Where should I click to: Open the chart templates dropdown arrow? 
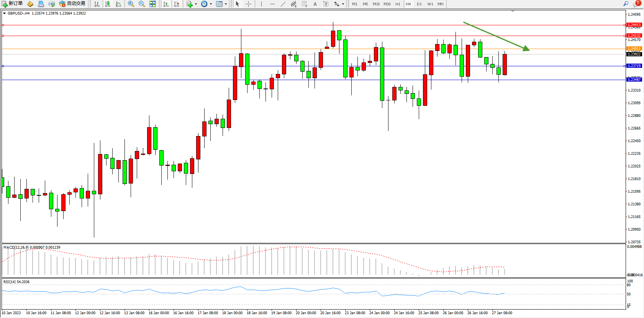click(x=226, y=4)
